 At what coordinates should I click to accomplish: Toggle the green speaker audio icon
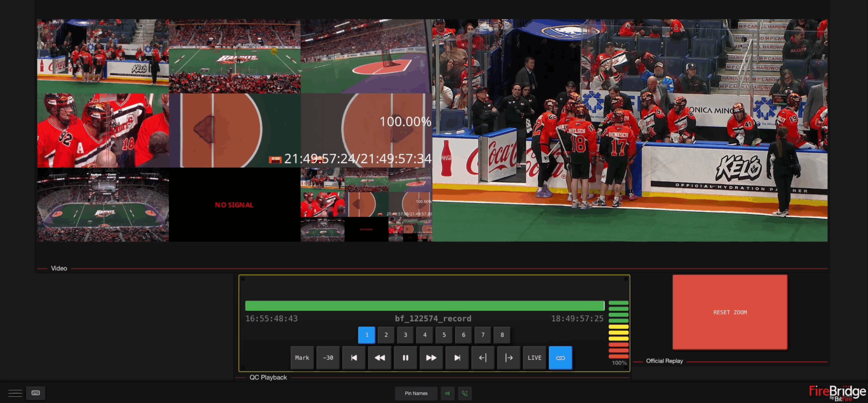(447, 393)
